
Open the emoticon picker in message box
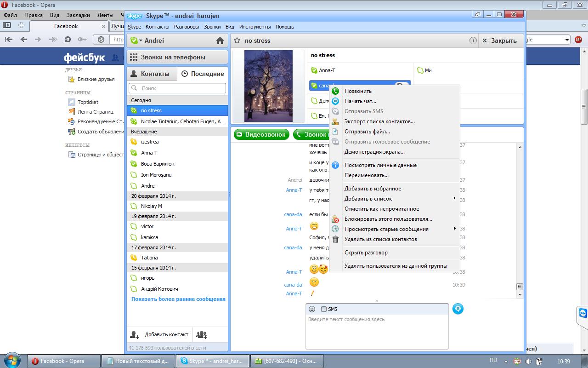(x=312, y=309)
